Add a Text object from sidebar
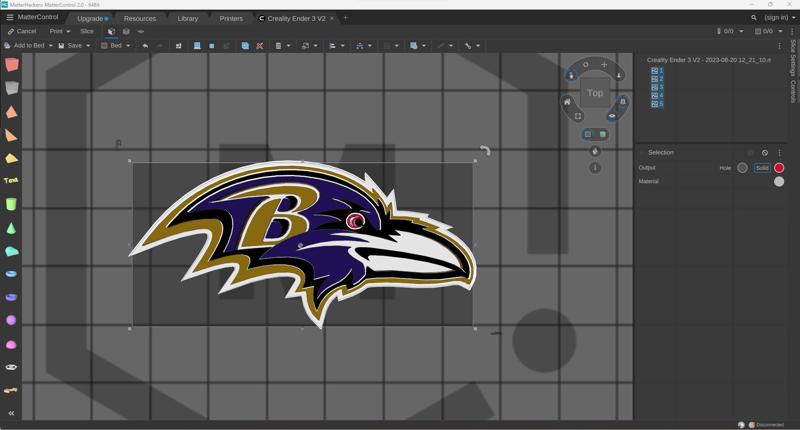The width and height of the screenshot is (800, 430). pos(11,180)
